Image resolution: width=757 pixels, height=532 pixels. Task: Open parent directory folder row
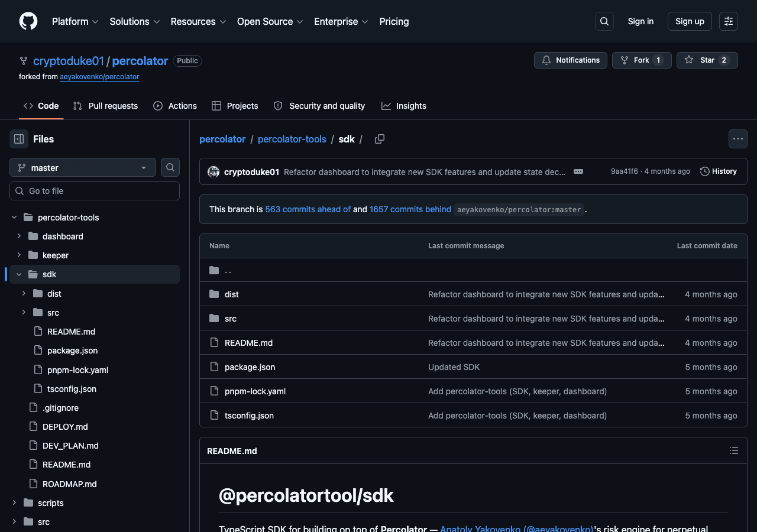pos(473,270)
